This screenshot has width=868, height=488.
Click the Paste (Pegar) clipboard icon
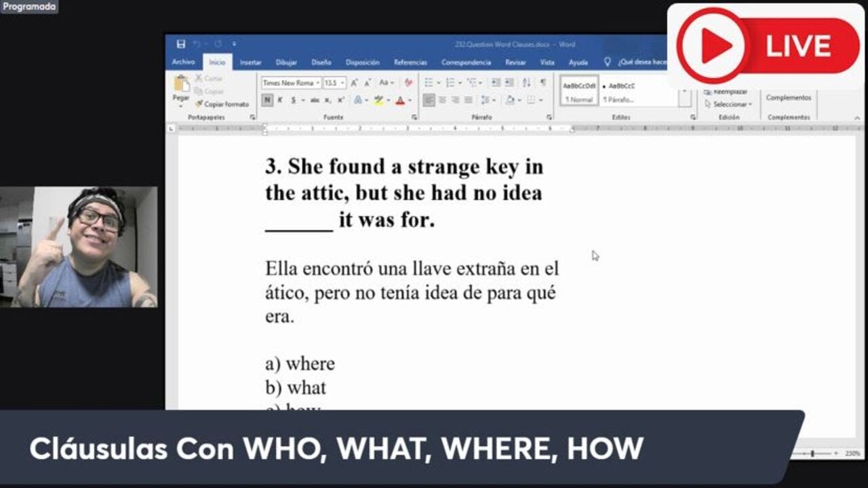click(181, 84)
